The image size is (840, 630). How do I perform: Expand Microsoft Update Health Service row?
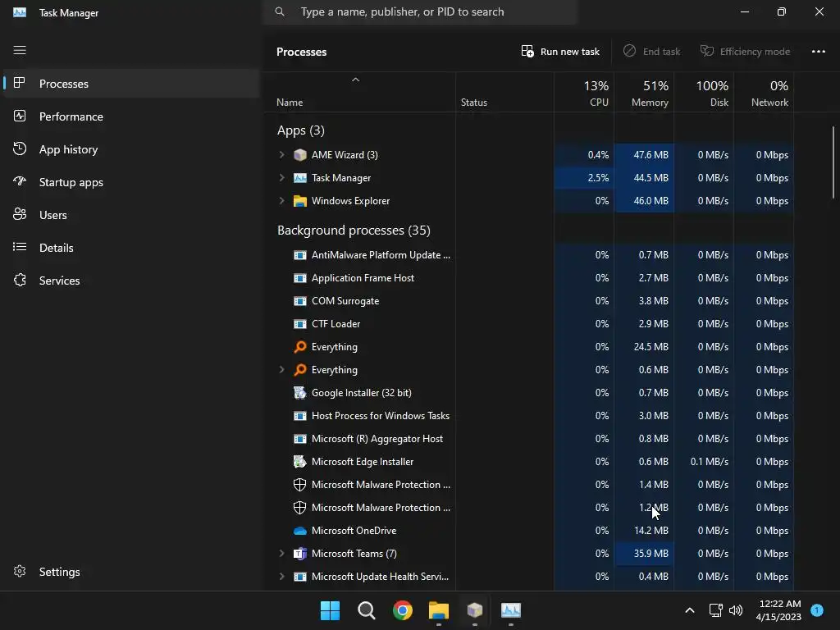pos(282,577)
